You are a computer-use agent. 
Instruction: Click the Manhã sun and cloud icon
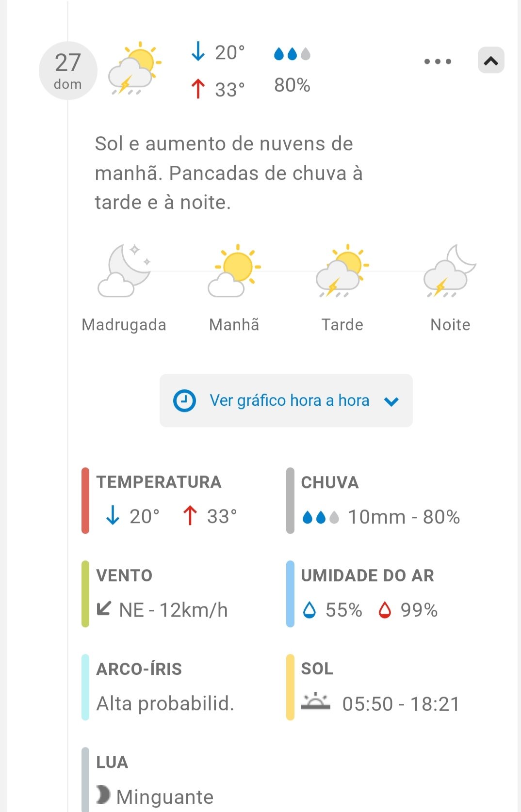click(x=234, y=271)
